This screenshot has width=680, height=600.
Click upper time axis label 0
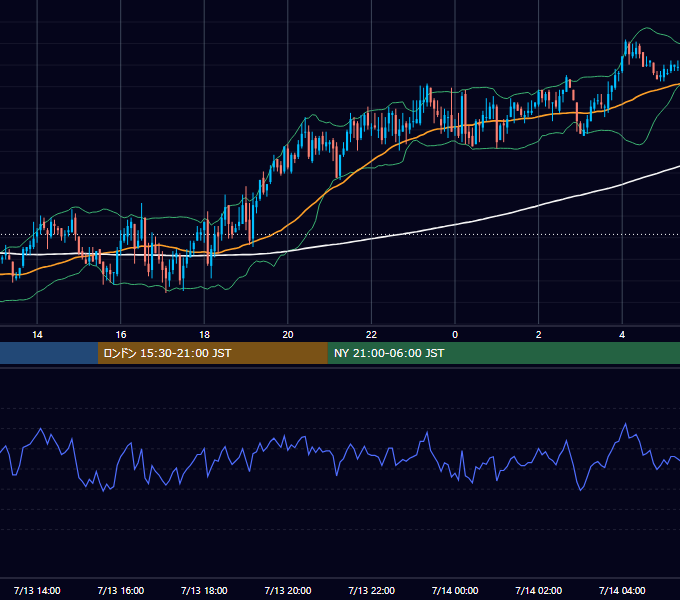point(455,335)
